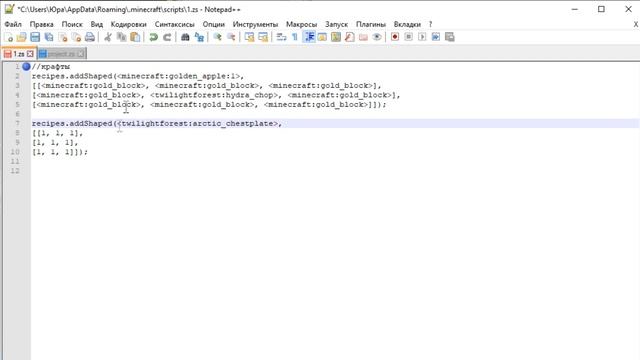Toggle synchronized vertical scrolling

[x=249, y=37]
